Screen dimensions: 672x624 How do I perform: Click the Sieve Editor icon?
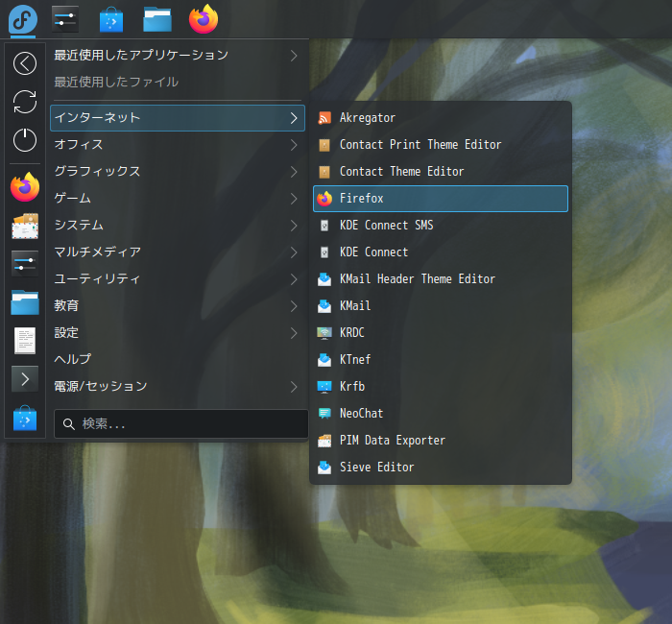(324, 468)
